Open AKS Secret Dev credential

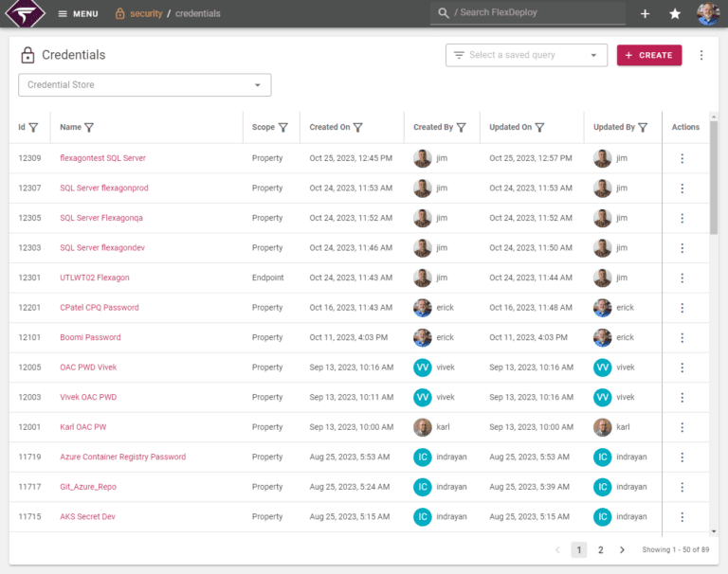coord(87,516)
